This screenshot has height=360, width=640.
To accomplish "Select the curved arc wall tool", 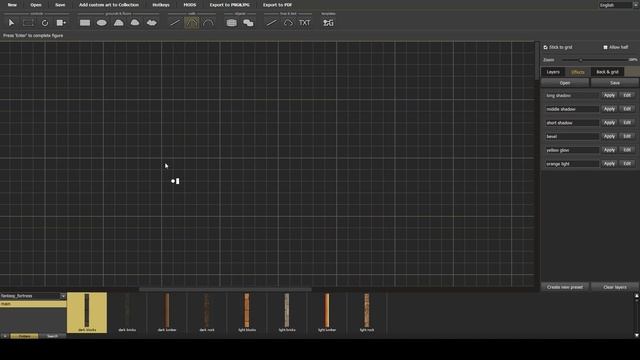I will click(x=208, y=23).
